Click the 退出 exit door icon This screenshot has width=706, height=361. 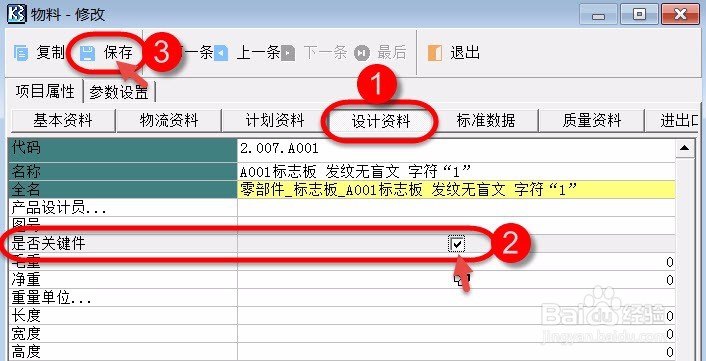pos(435,53)
